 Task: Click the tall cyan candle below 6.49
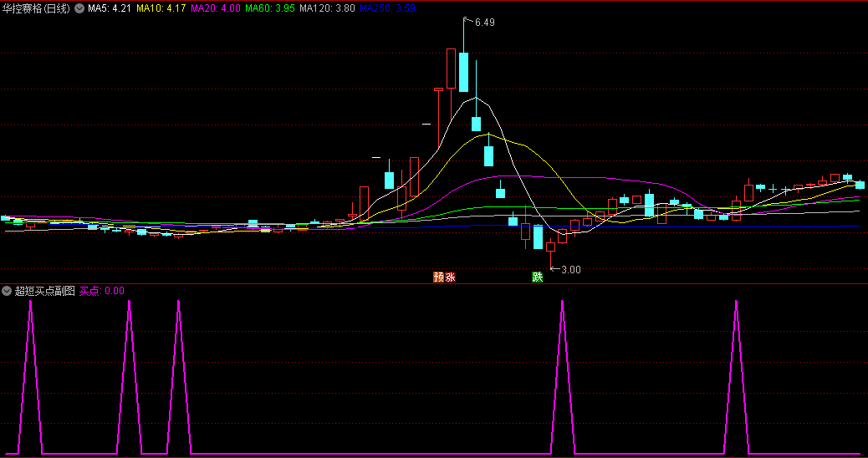click(463, 71)
